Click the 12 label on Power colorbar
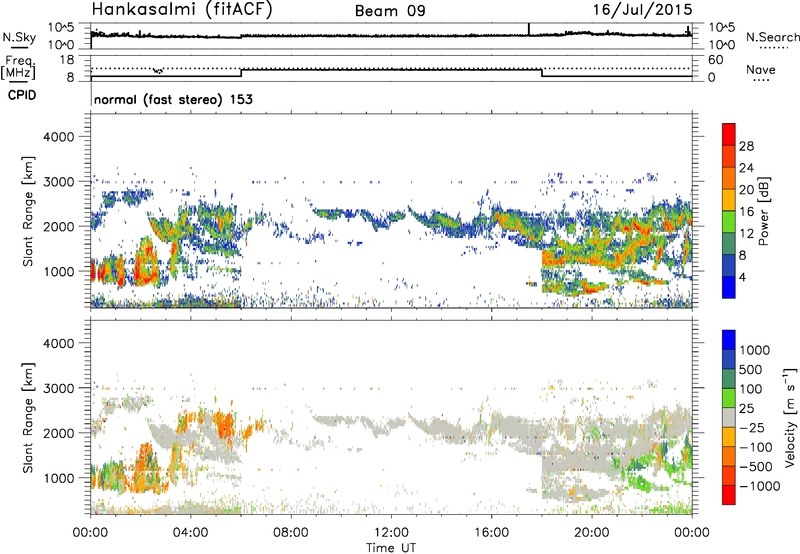 coord(746,234)
